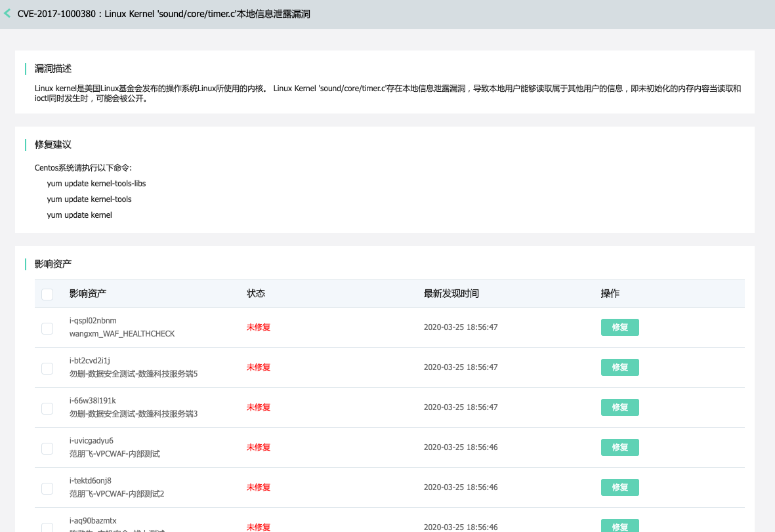Image resolution: width=775 pixels, height=532 pixels.
Task: Click the 未修复 status for i-bt2cvd2i1j
Action: 258,367
